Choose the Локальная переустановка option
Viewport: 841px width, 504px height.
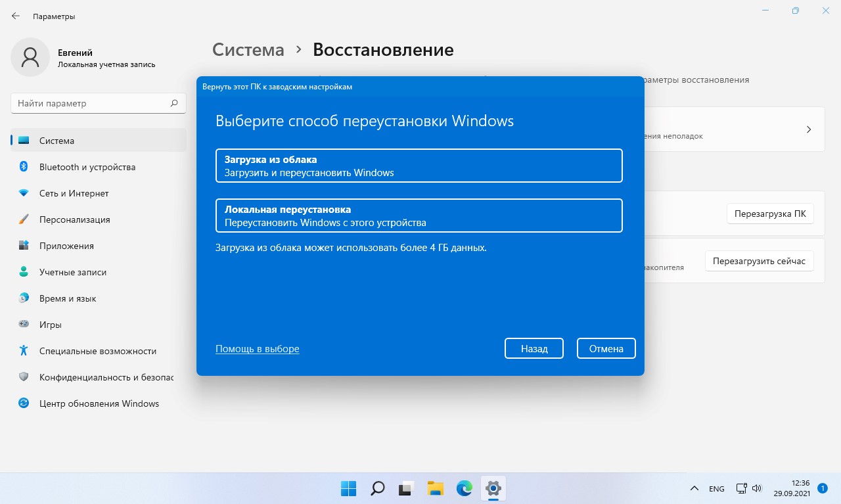[419, 216]
